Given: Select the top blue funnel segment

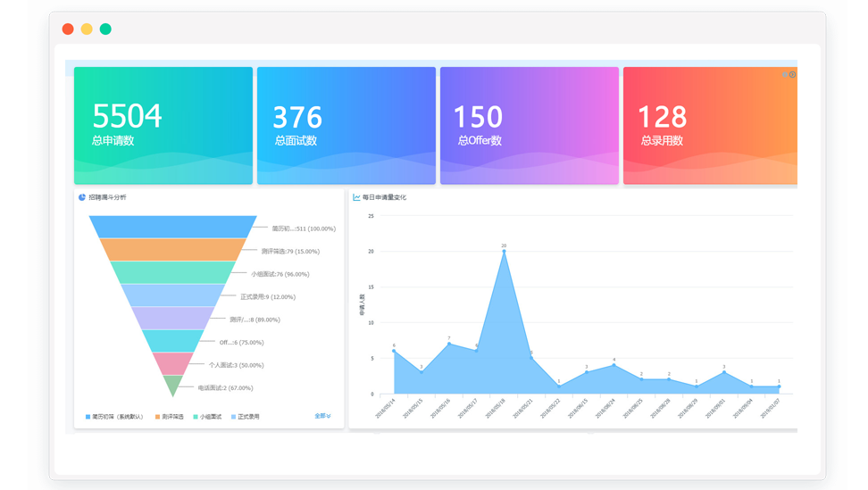Looking at the screenshot, I should (x=172, y=227).
